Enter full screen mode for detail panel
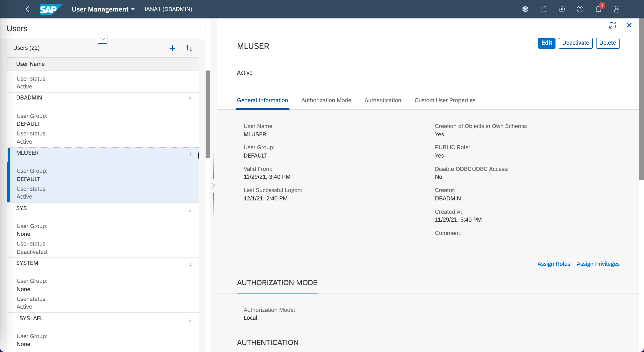The width and height of the screenshot is (644, 352). click(x=612, y=25)
